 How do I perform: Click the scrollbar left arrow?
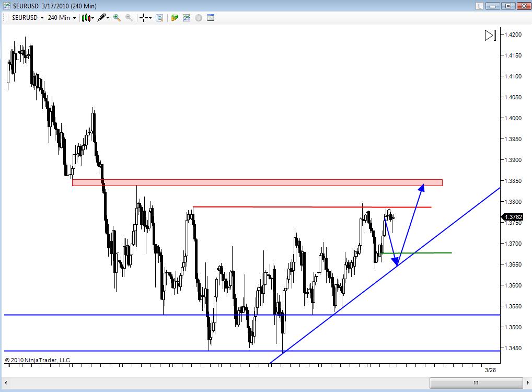[x=6, y=383]
